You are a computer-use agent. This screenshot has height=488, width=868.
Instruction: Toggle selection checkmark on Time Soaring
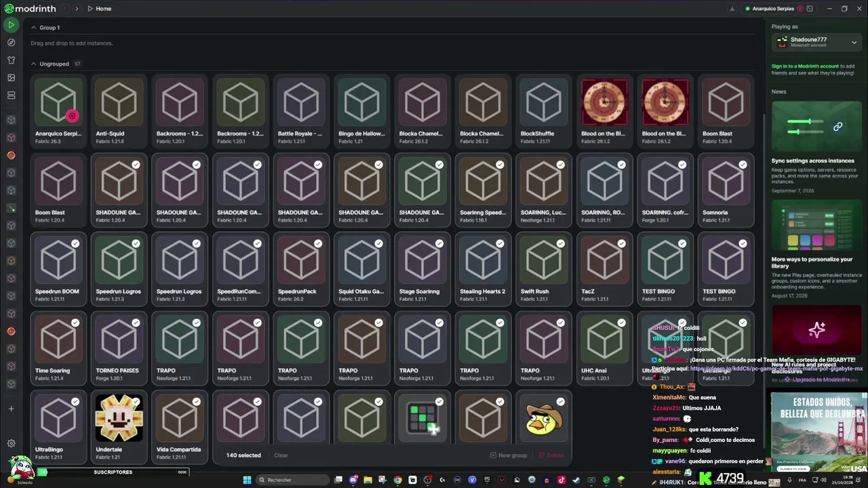point(75,323)
